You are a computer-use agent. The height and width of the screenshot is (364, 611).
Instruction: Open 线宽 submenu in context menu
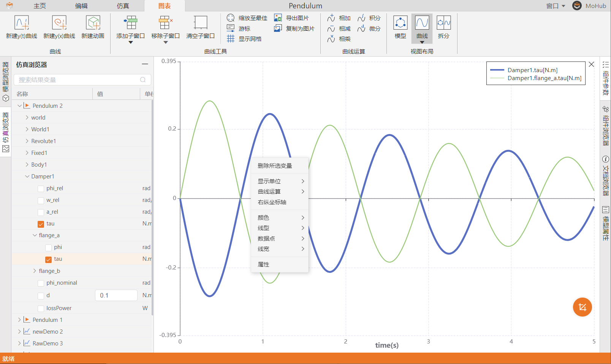click(x=280, y=249)
